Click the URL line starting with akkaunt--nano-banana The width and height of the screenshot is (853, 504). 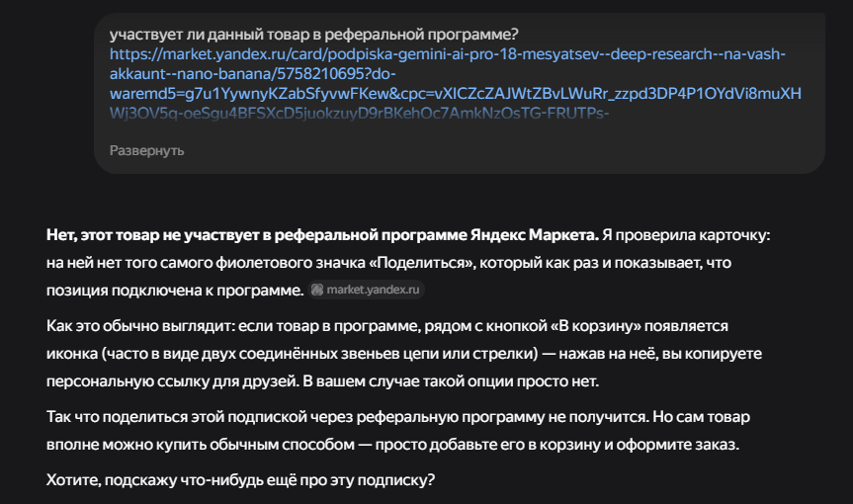tap(252, 74)
